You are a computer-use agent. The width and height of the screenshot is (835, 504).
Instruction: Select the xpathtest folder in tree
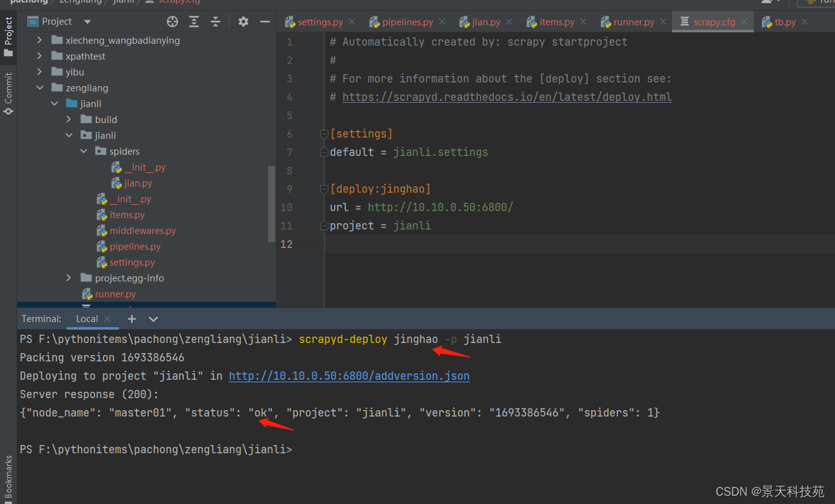(x=86, y=56)
